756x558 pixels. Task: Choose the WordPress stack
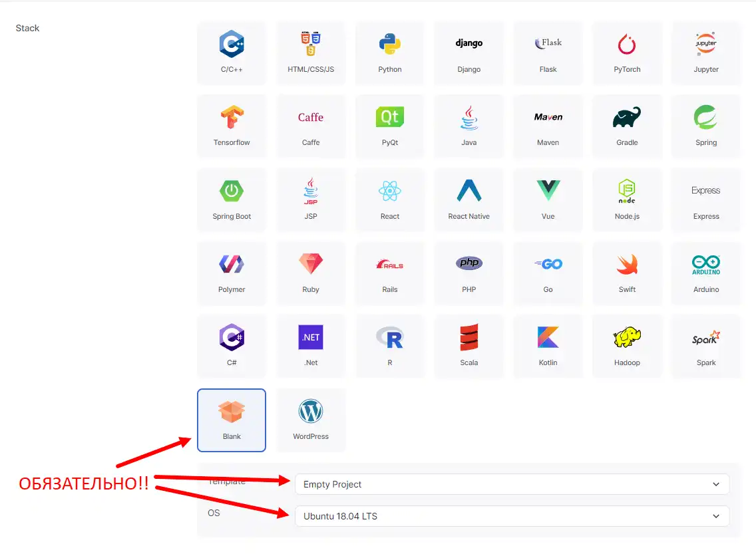click(311, 420)
